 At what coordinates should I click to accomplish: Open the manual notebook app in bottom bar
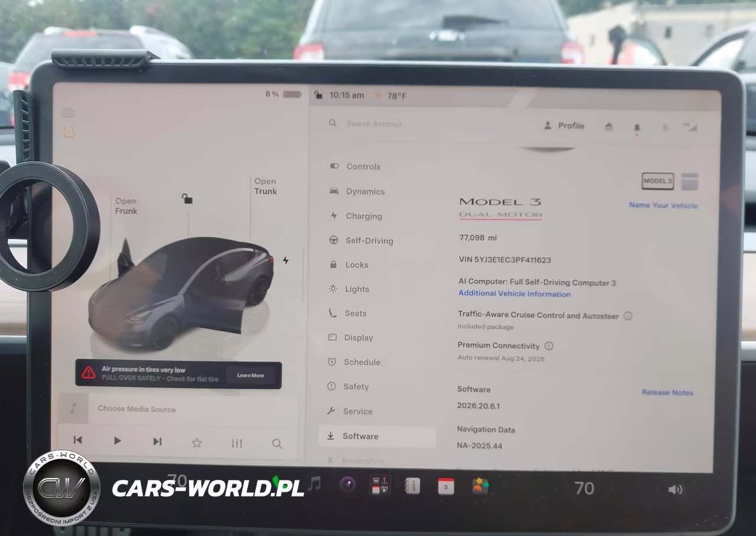point(412,486)
